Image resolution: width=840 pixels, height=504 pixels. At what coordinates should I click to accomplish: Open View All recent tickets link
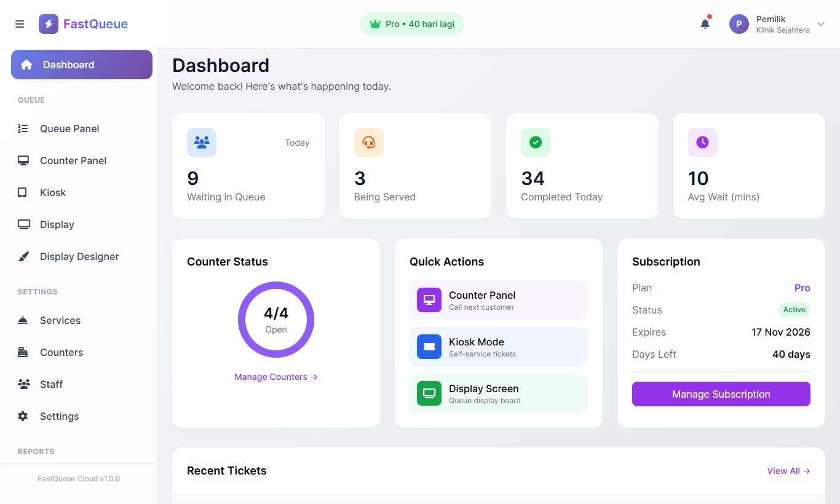[789, 471]
